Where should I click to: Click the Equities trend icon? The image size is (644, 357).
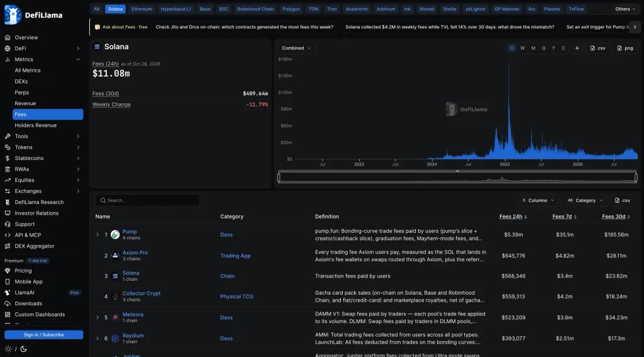tap(8, 180)
